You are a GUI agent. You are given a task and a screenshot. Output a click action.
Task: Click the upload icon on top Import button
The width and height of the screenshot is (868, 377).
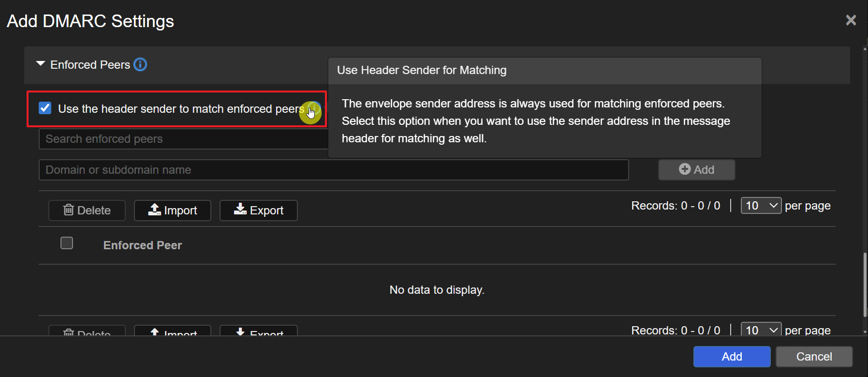tap(154, 210)
